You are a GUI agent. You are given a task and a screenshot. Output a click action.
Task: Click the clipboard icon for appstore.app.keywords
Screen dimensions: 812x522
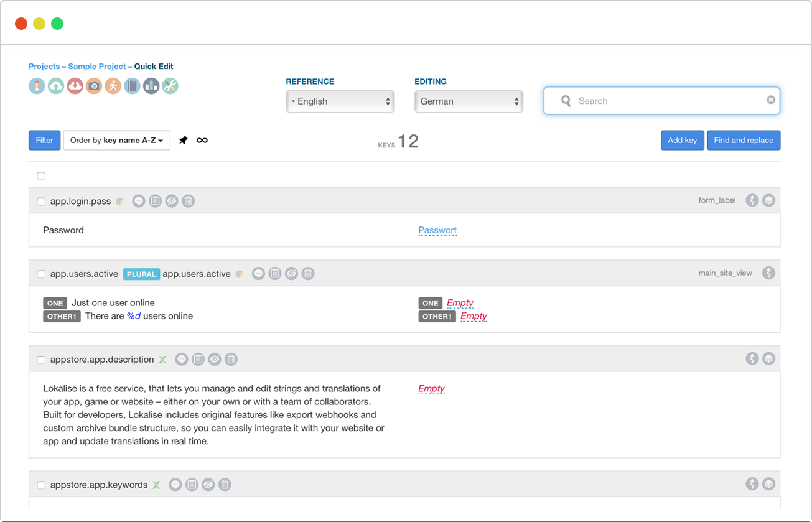coord(192,485)
